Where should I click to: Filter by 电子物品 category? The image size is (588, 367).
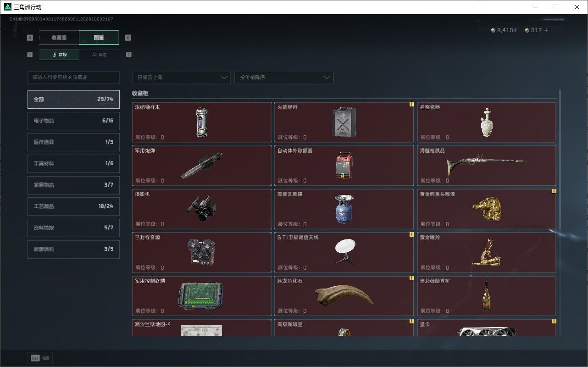click(73, 121)
